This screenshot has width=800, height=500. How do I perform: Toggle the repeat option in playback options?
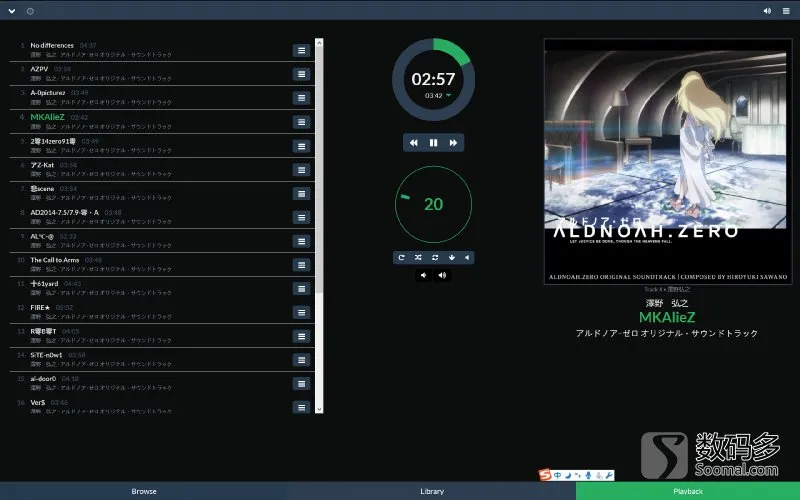pyautogui.click(x=401, y=258)
